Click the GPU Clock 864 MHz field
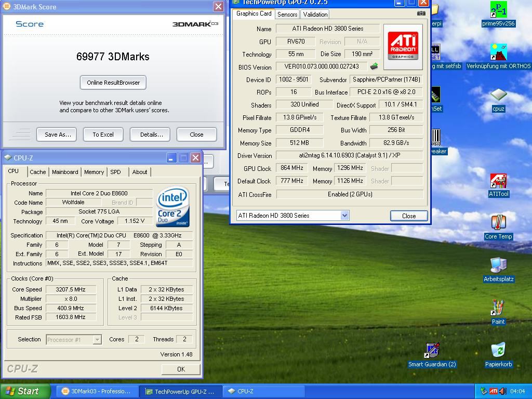Image resolution: width=532 pixels, height=399 pixels. [292, 168]
